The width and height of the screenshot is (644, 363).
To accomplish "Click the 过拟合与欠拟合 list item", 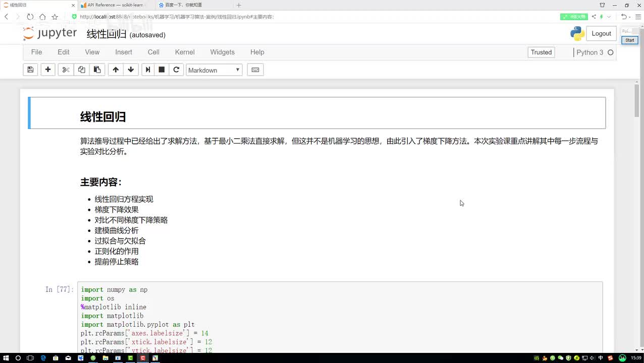I will click(120, 241).
